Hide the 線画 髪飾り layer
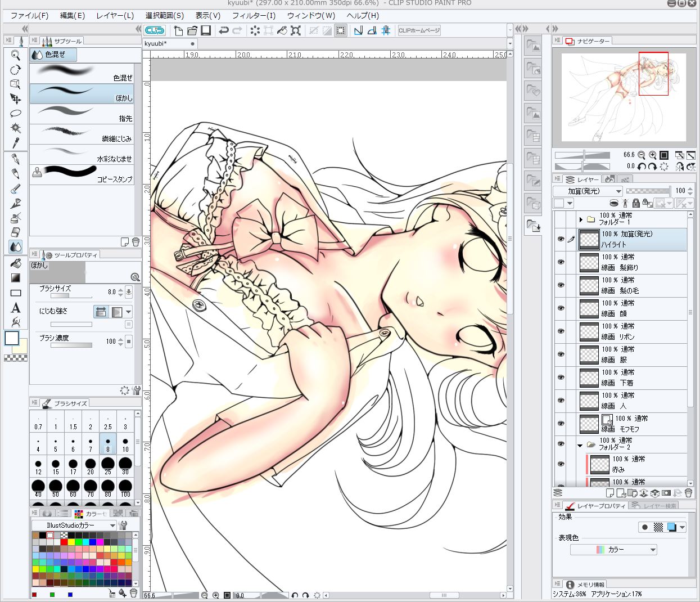This screenshot has height=602, width=700. 561,262
